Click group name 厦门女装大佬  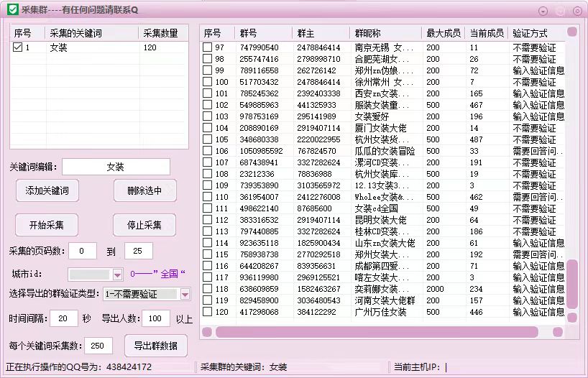click(381, 128)
